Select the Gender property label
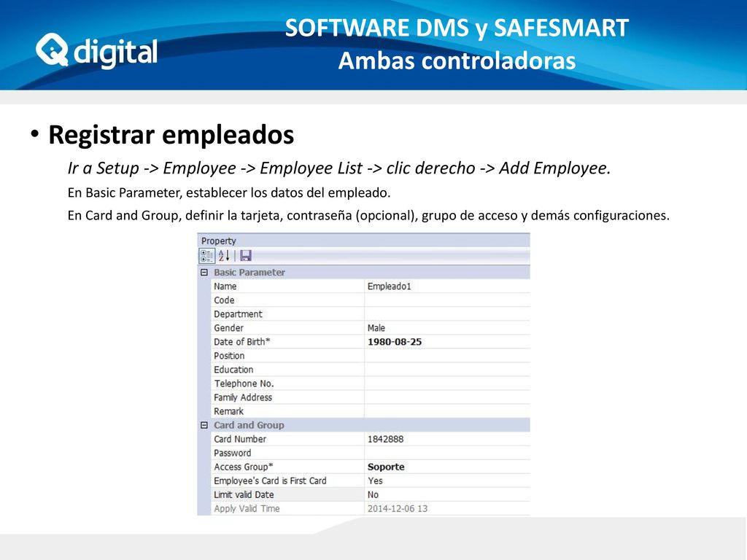Viewport: 747px width, 560px height. point(228,327)
